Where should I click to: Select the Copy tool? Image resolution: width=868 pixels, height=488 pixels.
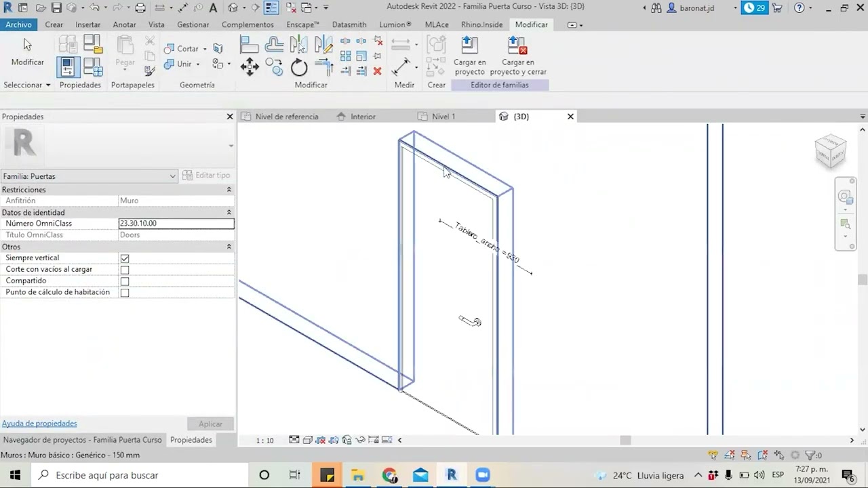tap(274, 66)
